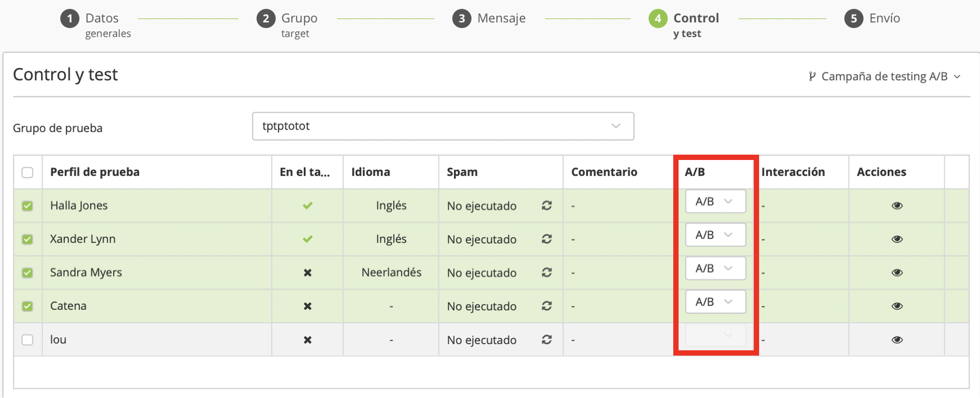Screen dimensions: 980x398
Task: Click step 3 circle icon
Action: 462,19
